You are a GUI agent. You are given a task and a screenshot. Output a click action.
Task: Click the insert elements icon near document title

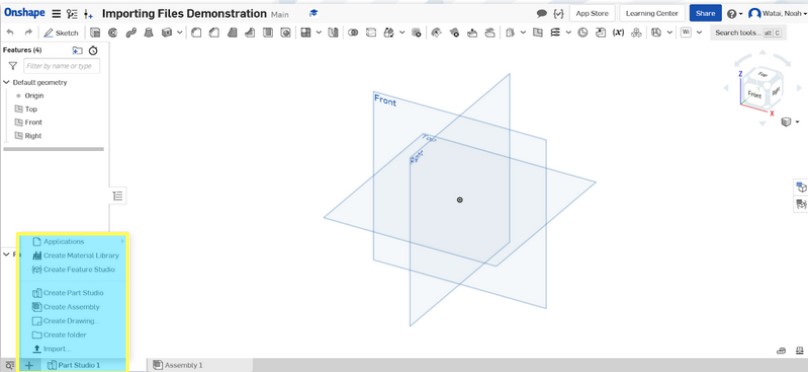click(89, 14)
